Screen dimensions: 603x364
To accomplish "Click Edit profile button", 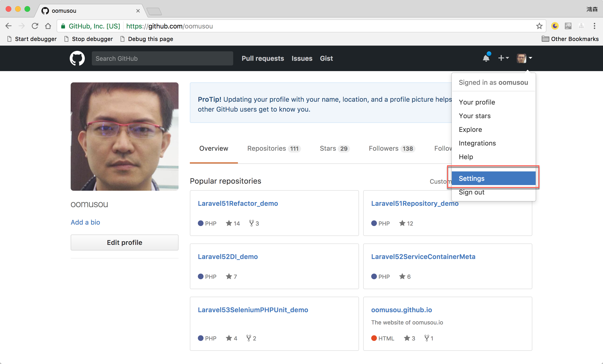I will 125,243.
